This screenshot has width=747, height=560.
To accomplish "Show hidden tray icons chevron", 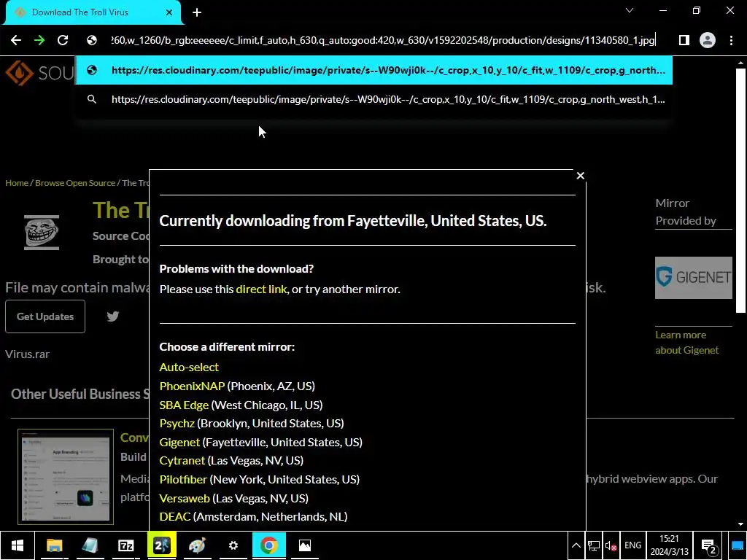I will (576, 545).
